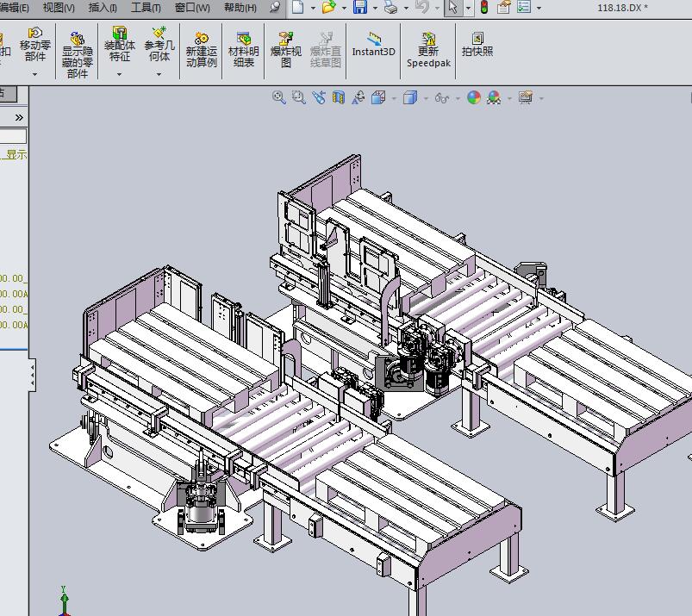The height and width of the screenshot is (616, 692).
Task: Open the file properties icon
Action: [503, 7]
